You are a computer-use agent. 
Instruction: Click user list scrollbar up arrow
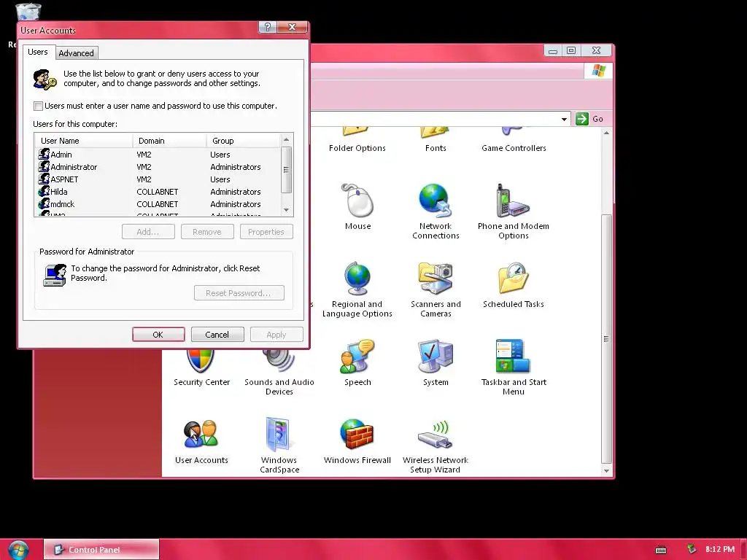coord(286,139)
